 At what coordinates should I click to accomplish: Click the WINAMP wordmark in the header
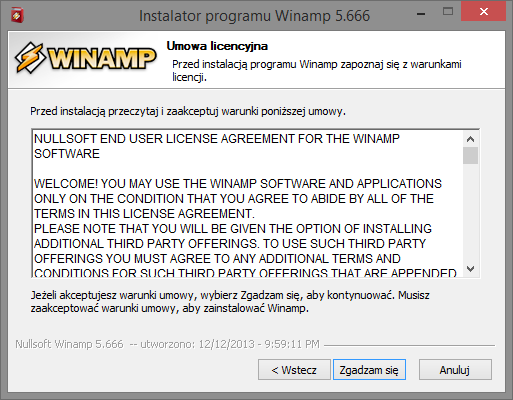coord(102,59)
